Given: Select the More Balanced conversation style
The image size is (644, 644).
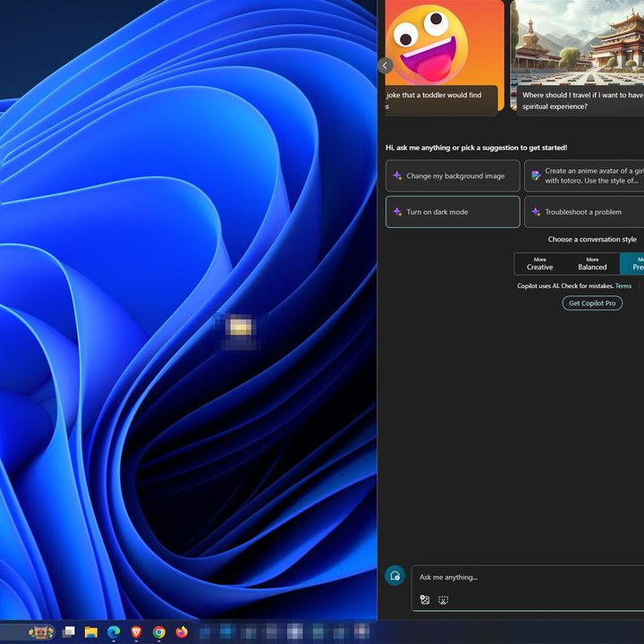Looking at the screenshot, I should tap(592, 264).
